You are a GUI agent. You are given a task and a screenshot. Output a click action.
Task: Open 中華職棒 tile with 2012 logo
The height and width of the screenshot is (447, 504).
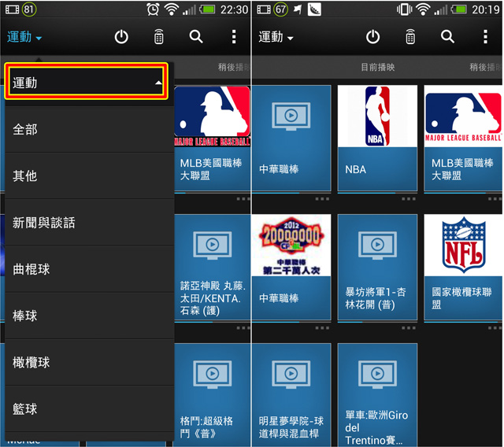point(291,267)
